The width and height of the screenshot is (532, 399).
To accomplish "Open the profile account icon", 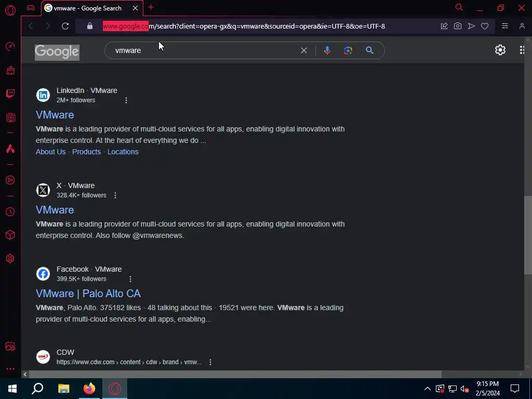I will [522, 26].
